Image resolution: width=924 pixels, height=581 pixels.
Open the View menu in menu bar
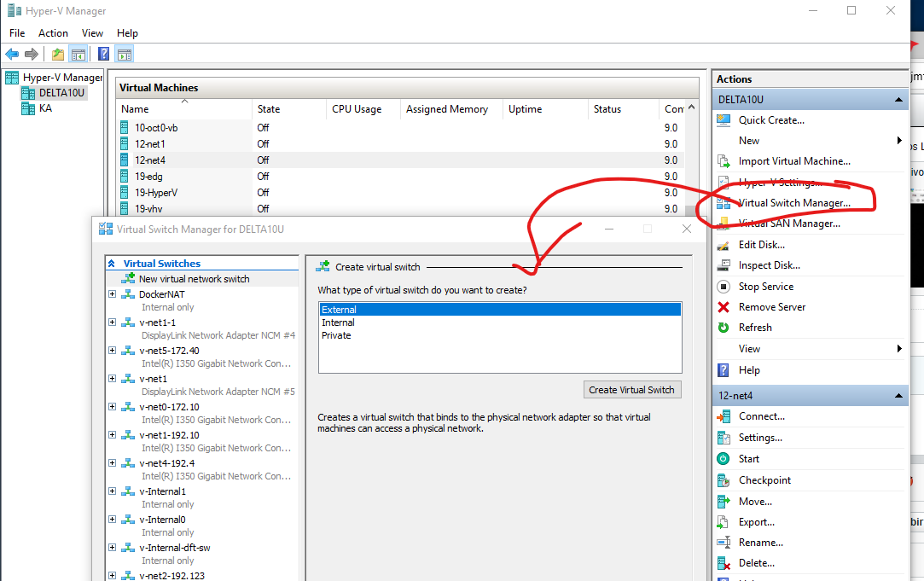(x=92, y=33)
